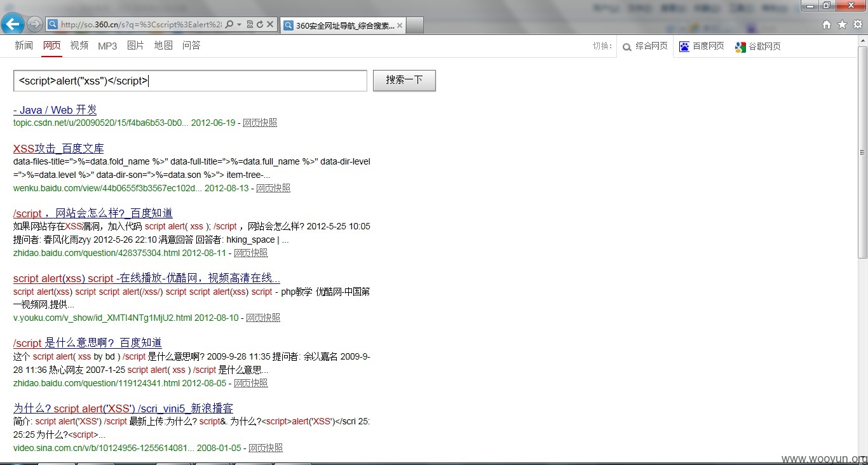Viewport: 868px width, 465px height.
Task: Select the 网页 search category
Action: click(52, 46)
